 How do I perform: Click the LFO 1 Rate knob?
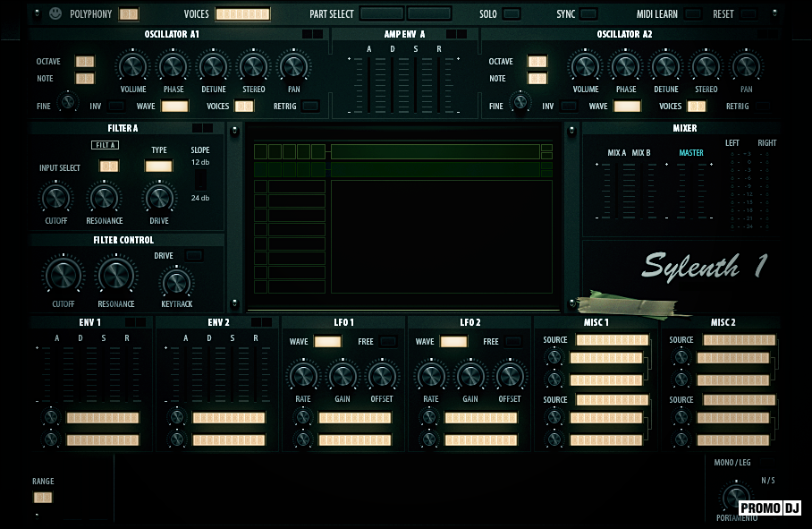303,376
